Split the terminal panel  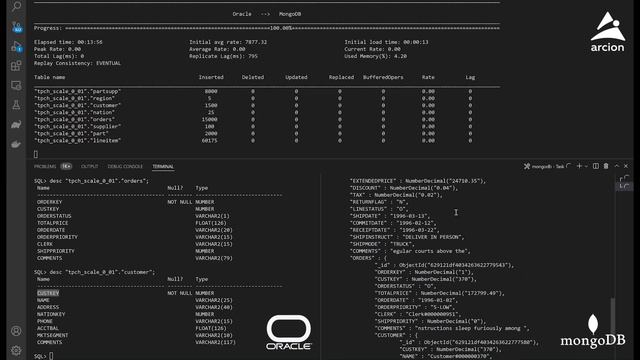596,166
